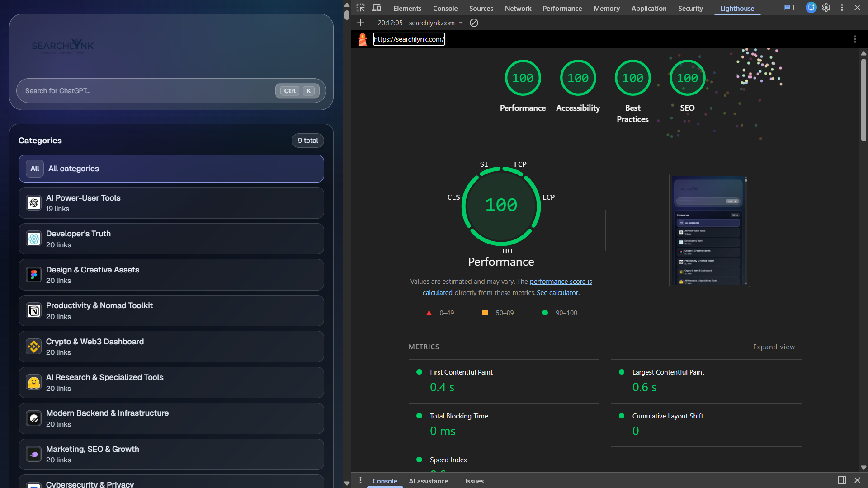Click the All badge in All categories
This screenshot has width=868, height=488.
35,169
